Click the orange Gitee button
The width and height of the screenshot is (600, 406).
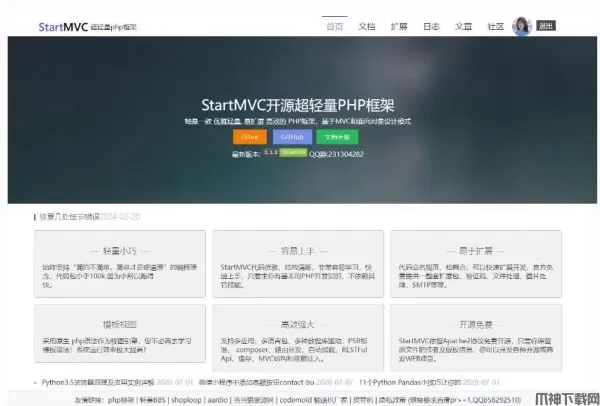click(250, 137)
